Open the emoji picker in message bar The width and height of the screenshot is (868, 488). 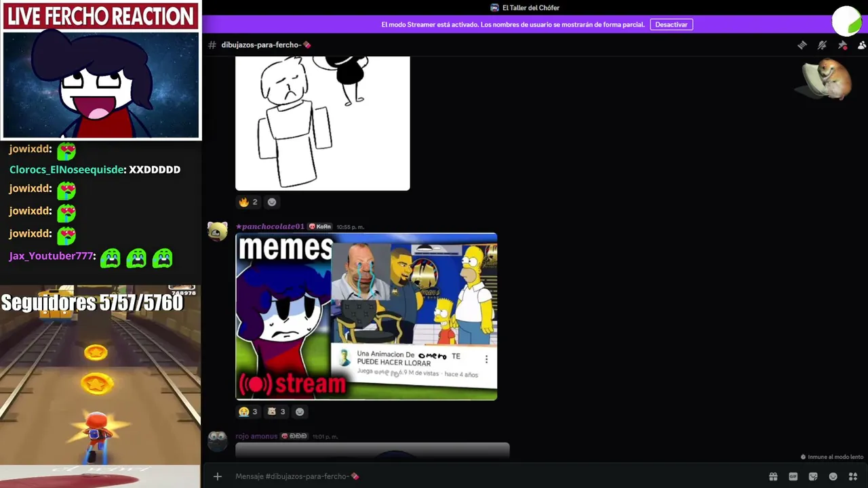coord(833,476)
